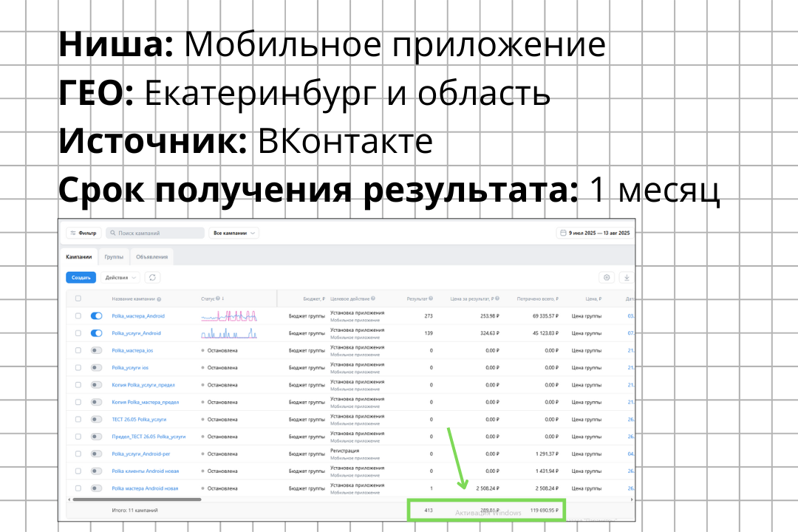Click the Потрачено всего, ₽ column header
The height and width of the screenshot is (532, 798).
coord(537,299)
